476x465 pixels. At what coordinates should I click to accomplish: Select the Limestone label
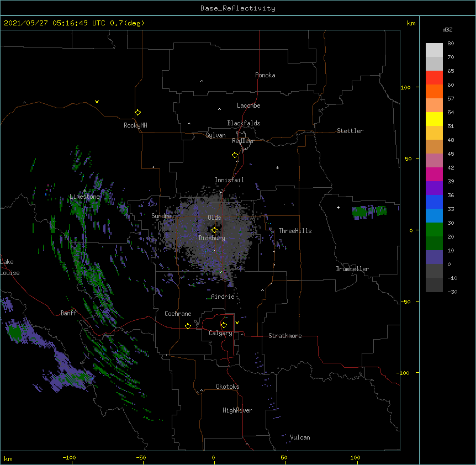[x=84, y=197]
